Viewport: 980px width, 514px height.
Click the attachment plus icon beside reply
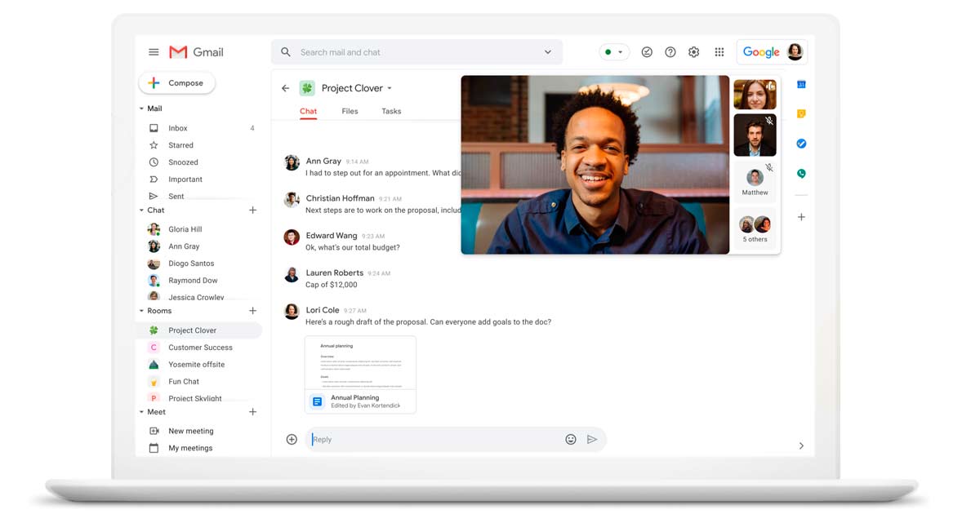(292, 440)
